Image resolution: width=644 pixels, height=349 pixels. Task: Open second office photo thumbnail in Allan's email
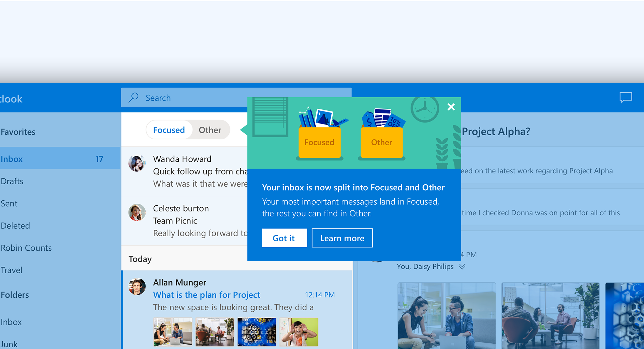point(215,332)
